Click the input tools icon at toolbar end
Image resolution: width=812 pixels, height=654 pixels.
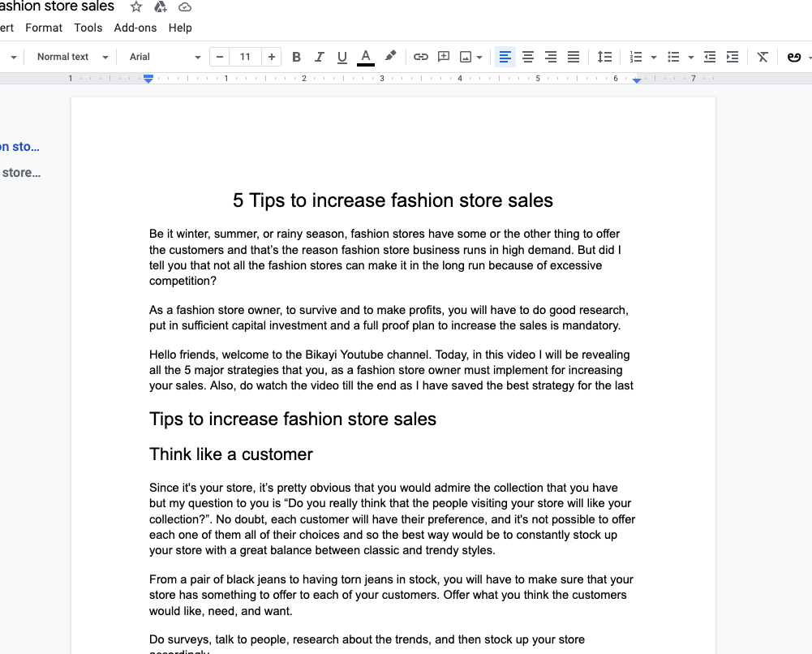coord(794,57)
